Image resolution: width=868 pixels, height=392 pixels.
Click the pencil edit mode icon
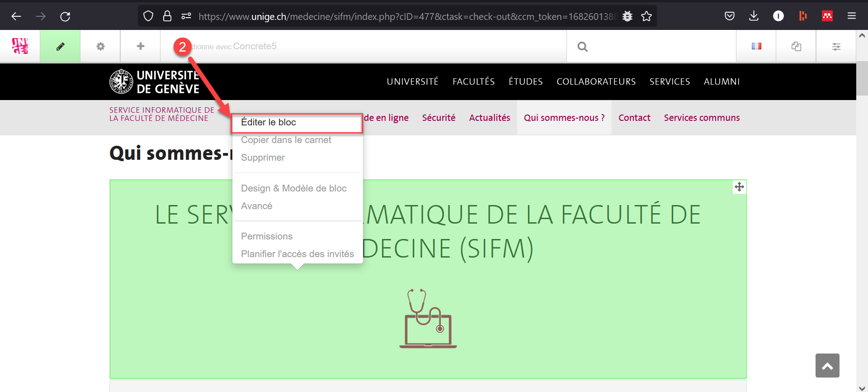pos(60,46)
